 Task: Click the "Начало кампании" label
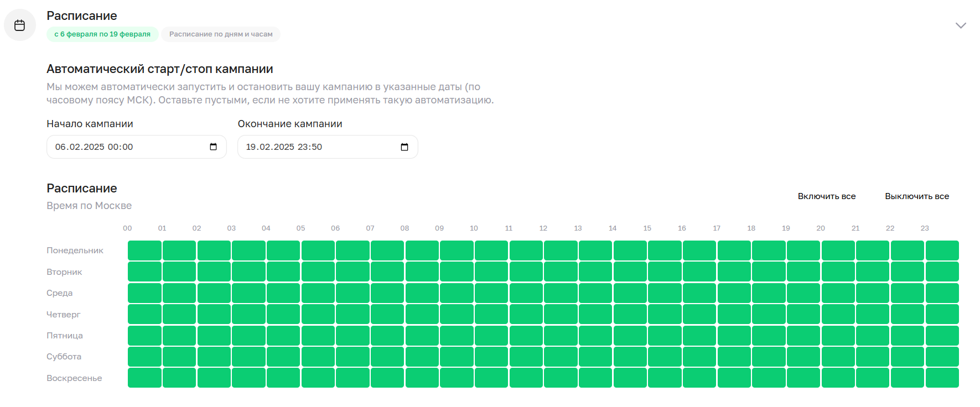(90, 124)
